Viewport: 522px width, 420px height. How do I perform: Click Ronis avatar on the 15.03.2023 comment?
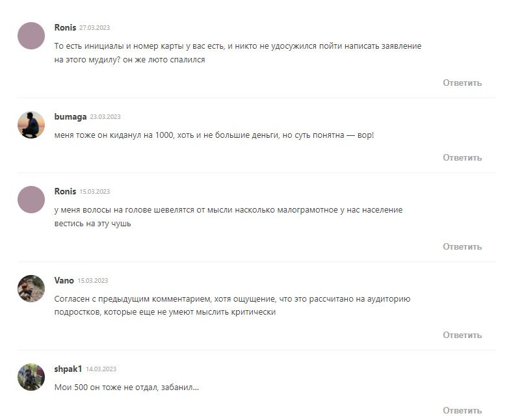pyautogui.click(x=31, y=200)
